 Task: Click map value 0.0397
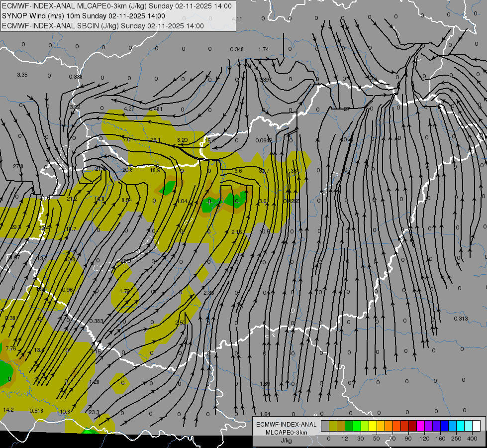click(263, 80)
